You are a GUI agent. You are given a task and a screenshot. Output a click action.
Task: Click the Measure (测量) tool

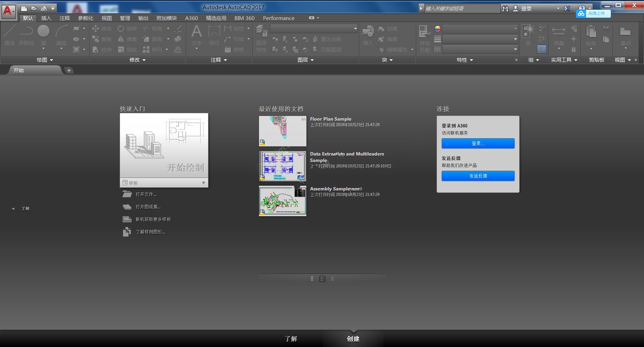pos(559,35)
